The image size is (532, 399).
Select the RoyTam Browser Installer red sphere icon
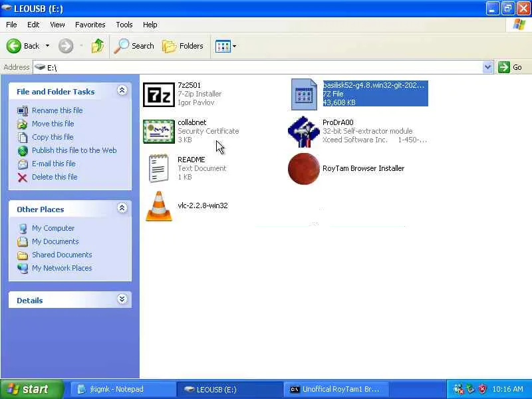[x=304, y=169]
